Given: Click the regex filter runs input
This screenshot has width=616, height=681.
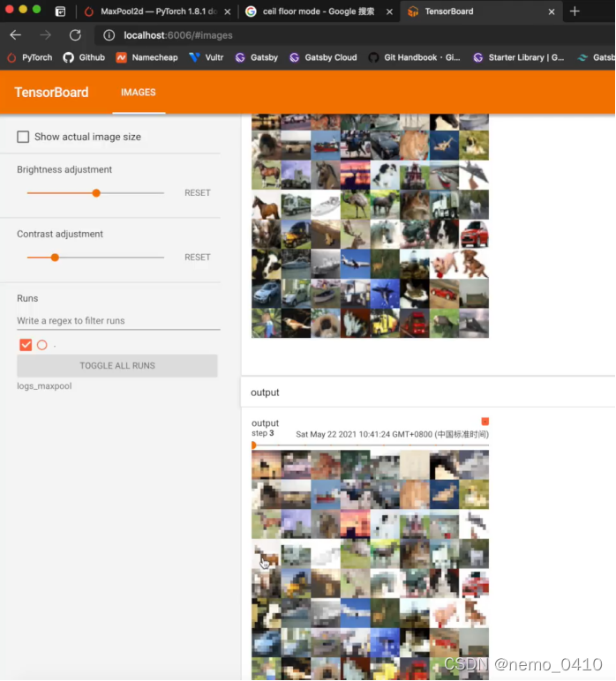Looking at the screenshot, I should [118, 320].
